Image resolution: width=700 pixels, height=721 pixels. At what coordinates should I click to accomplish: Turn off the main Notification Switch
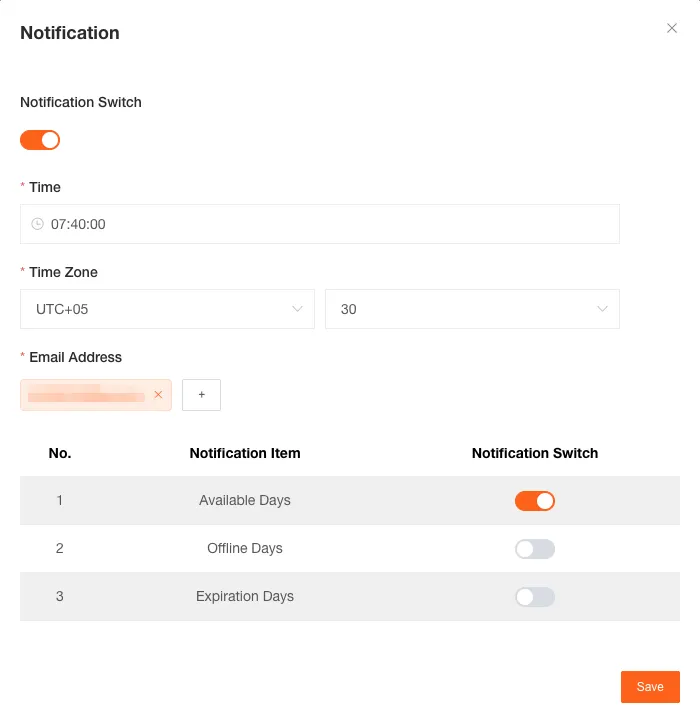point(40,140)
